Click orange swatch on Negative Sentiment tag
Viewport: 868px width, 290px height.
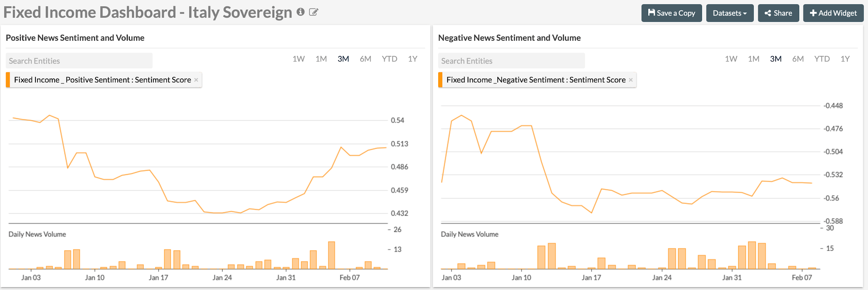(x=440, y=80)
